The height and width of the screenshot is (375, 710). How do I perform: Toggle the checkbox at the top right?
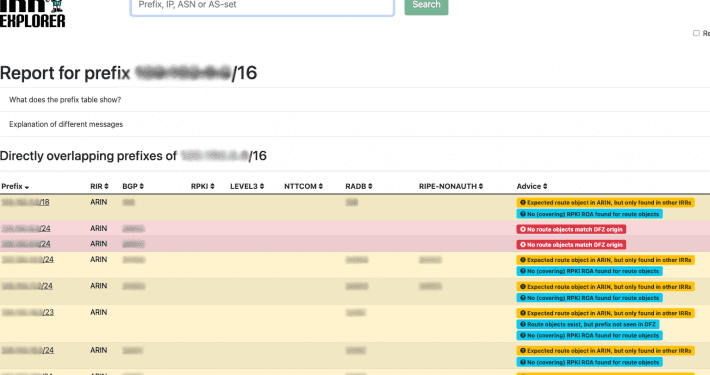pos(696,33)
